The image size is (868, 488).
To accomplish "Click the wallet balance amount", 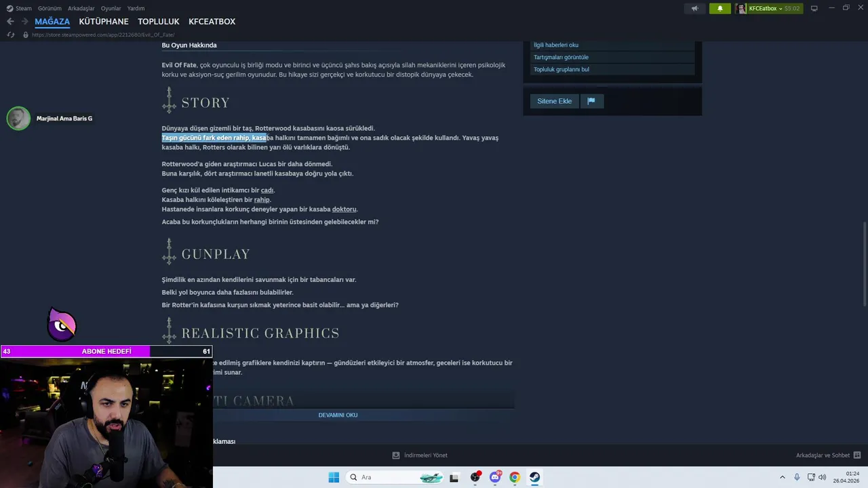I will [x=792, y=8].
